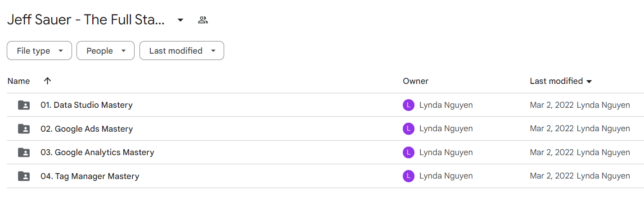The width and height of the screenshot is (644, 207).
Task: Open the File type filter dropdown
Action: [x=39, y=51]
